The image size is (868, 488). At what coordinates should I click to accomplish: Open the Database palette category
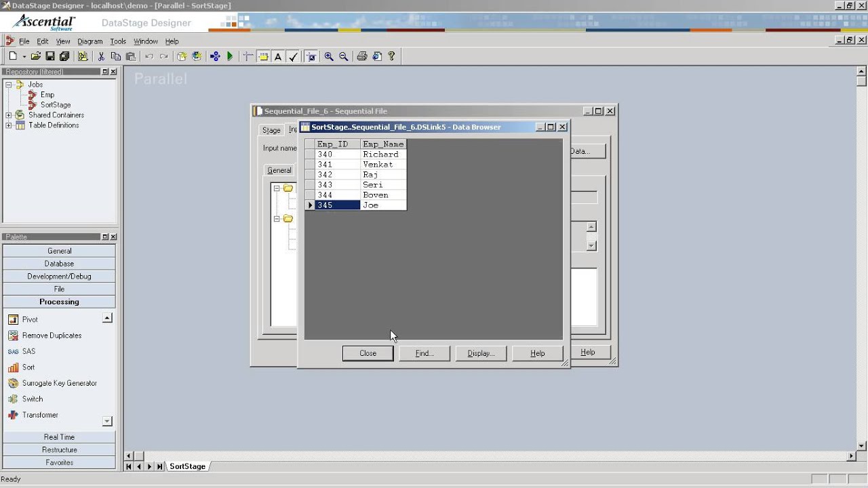[59, 264]
